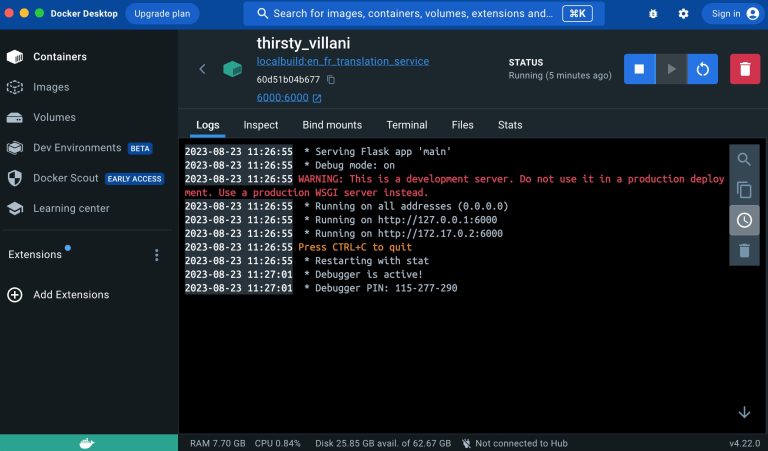This screenshot has height=451, width=768.
Task: Stop the running container
Action: click(640, 69)
